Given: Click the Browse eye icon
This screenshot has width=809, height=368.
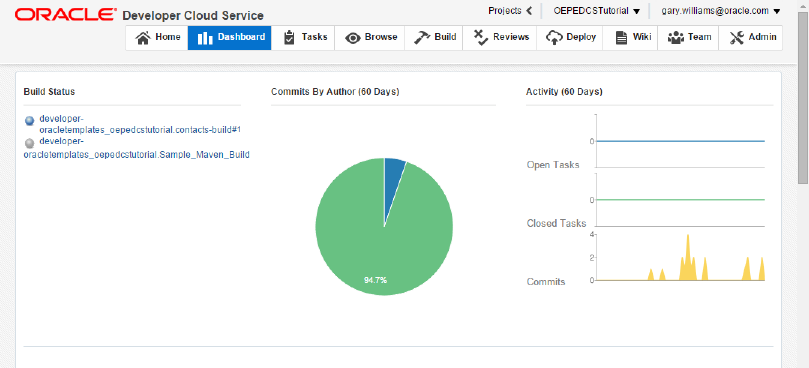Looking at the screenshot, I should coord(352,38).
